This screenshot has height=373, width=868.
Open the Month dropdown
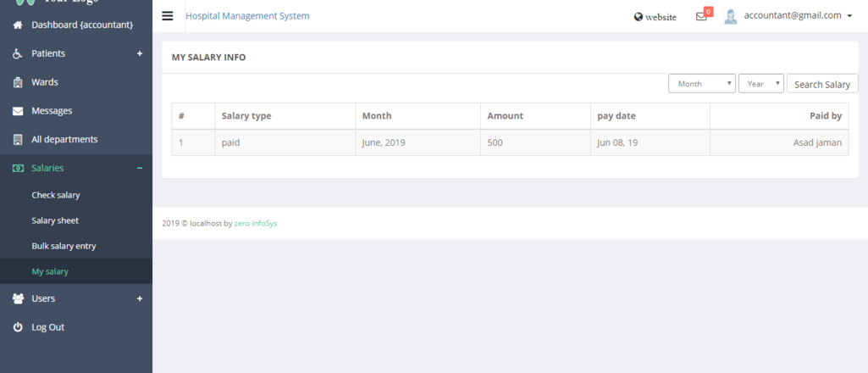[702, 84]
